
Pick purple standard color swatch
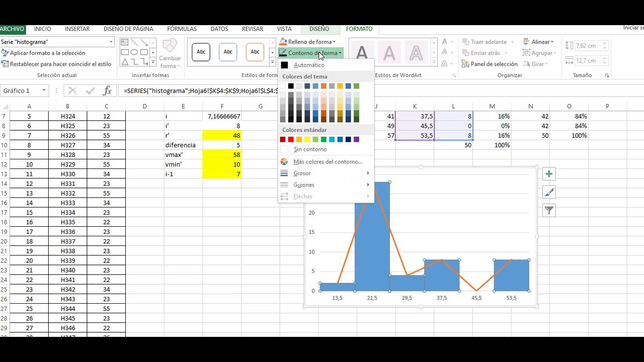(x=356, y=139)
